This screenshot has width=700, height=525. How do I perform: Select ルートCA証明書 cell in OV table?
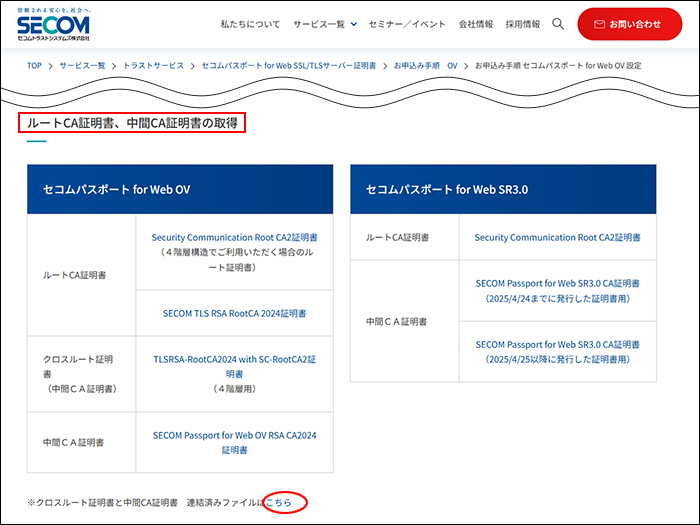coord(81,275)
